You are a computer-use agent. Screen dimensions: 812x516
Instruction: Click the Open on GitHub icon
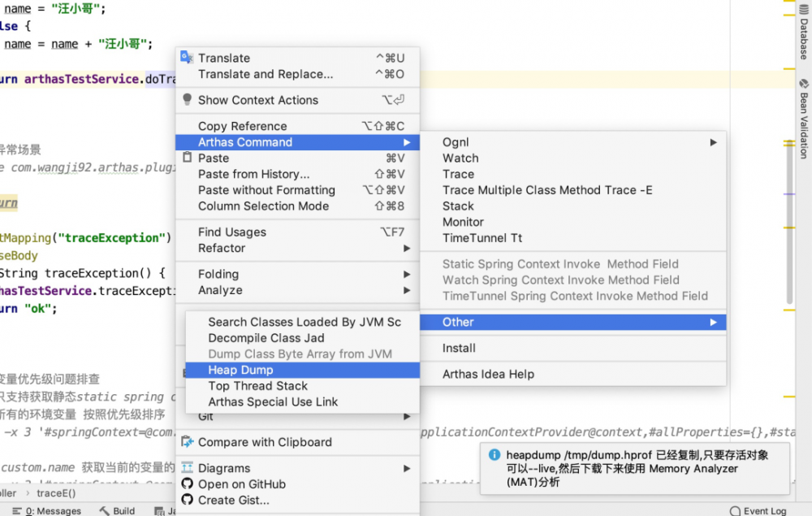187,484
